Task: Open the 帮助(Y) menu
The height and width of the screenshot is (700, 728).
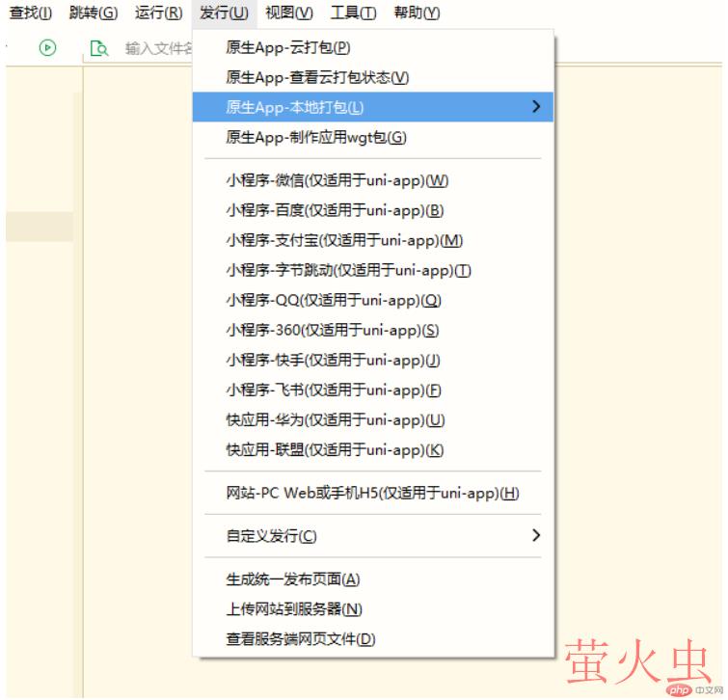Action: tap(417, 13)
